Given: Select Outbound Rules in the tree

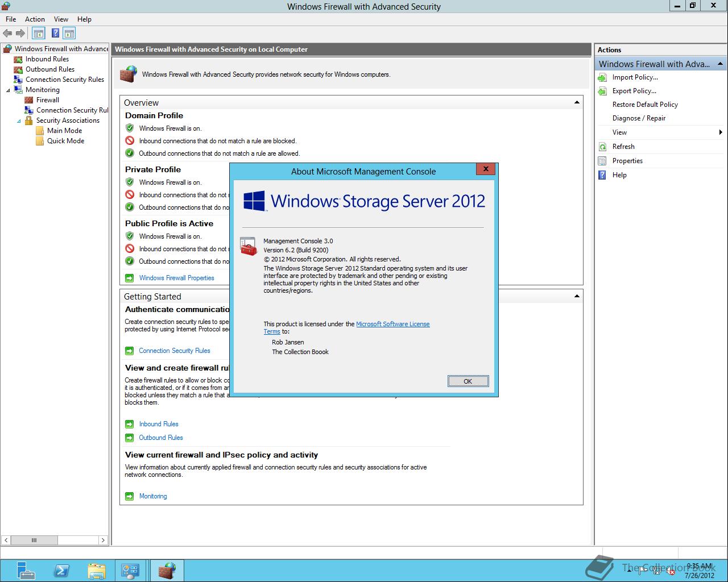Looking at the screenshot, I should click(x=50, y=69).
